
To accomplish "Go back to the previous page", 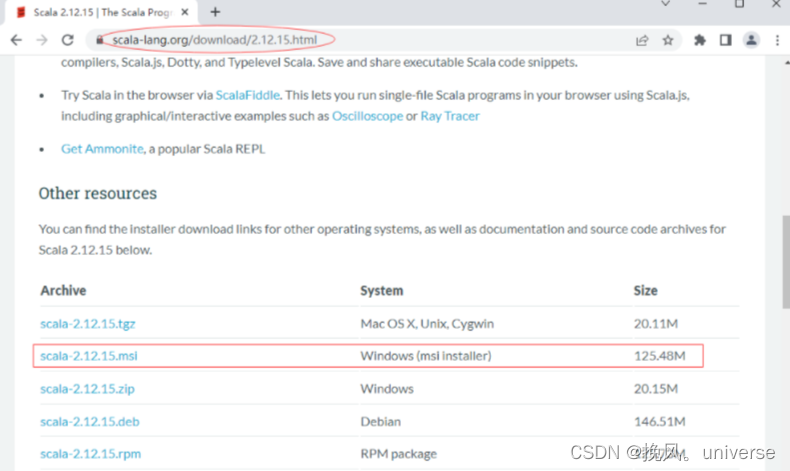I will coord(16,40).
